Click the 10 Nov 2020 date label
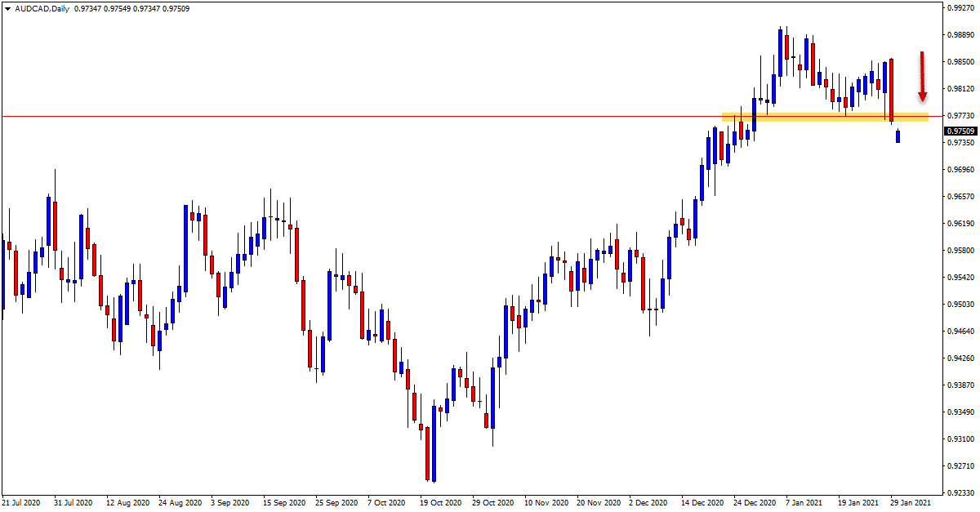 point(545,503)
